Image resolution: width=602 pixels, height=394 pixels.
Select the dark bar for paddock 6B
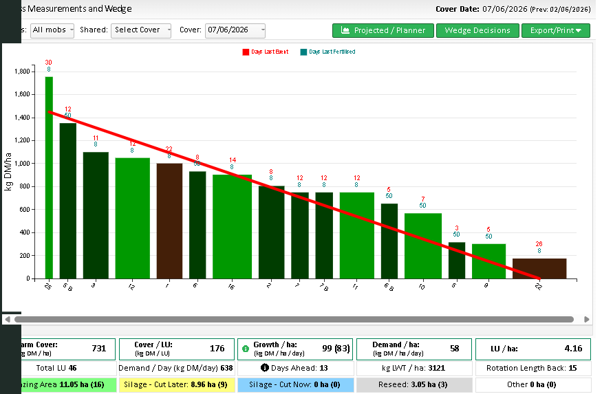coord(389,241)
